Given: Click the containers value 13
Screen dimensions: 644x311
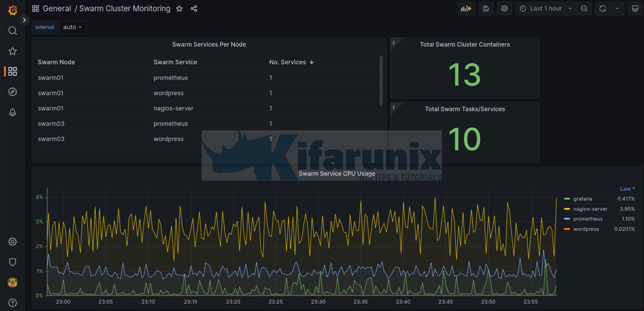Looking at the screenshot, I should click(465, 75).
